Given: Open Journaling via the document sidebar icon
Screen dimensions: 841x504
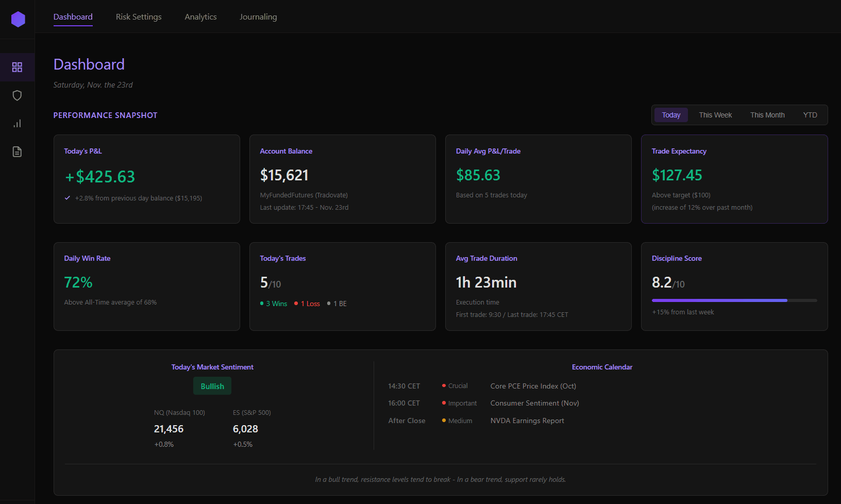Looking at the screenshot, I should [17, 152].
